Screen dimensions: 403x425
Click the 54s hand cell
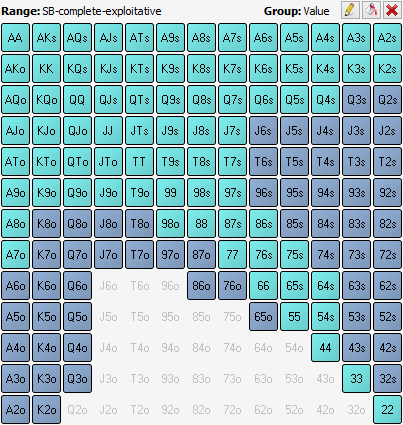click(x=325, y=316)
